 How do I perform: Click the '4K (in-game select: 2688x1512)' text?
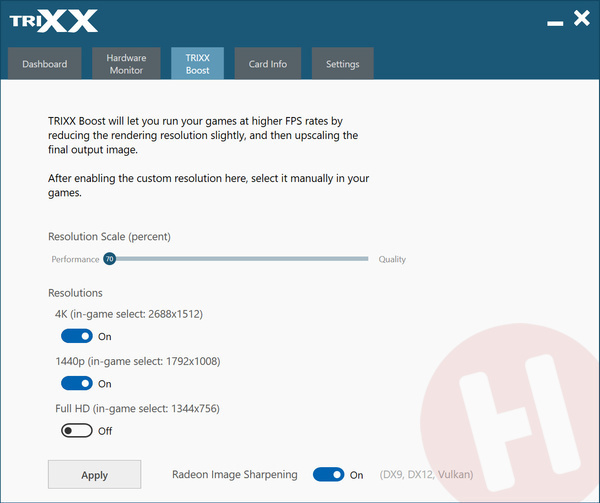(129, 314)
